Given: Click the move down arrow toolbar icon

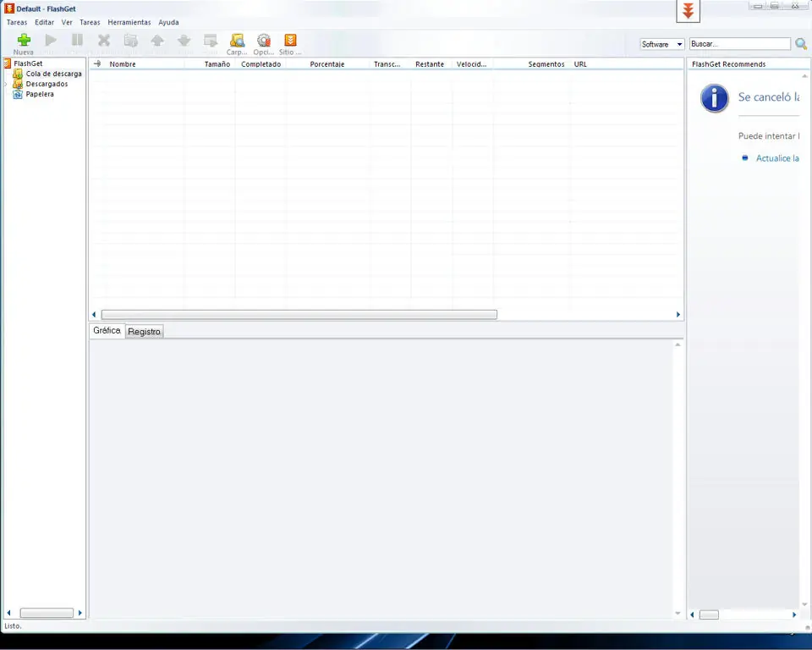Looking at the screenshot, I should point(184,40).
